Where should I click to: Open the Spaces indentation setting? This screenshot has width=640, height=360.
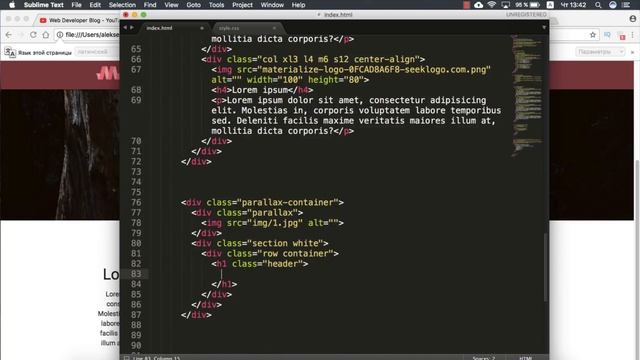484,358
